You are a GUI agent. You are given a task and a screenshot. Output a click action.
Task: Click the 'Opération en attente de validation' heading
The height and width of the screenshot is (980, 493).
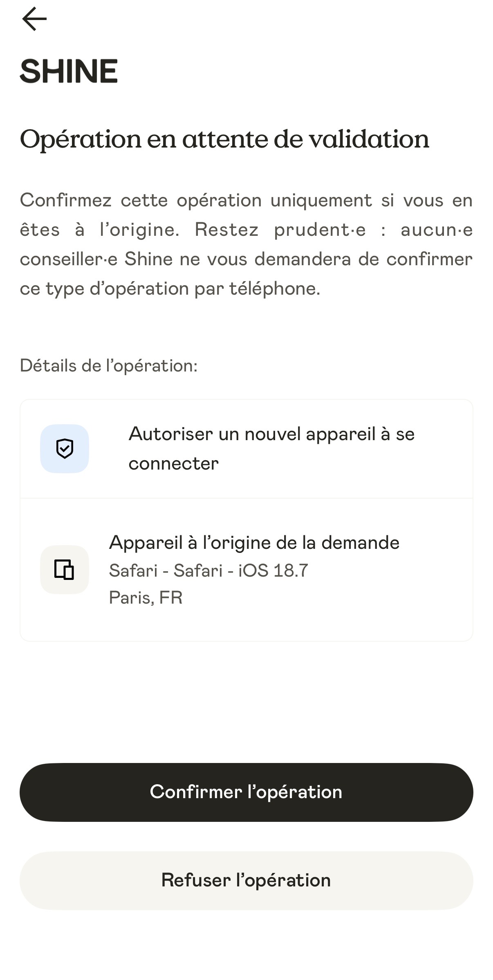(x=224, y=139)
